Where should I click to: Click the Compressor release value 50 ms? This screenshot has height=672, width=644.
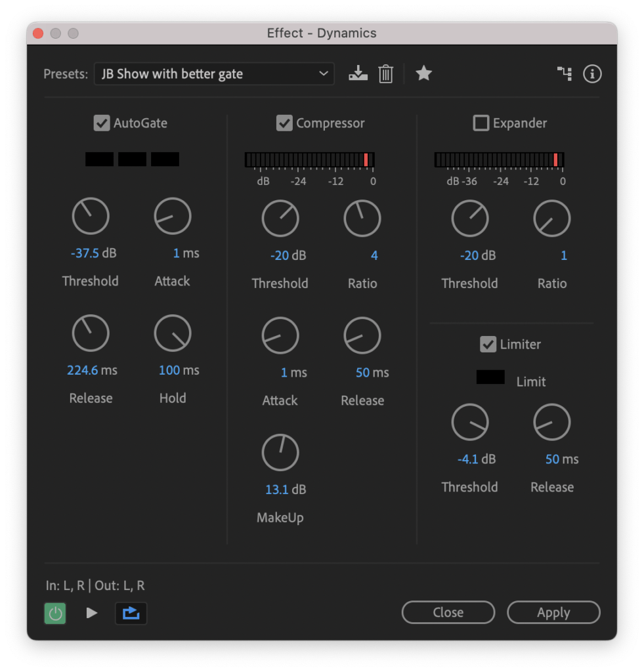[372, 373]
